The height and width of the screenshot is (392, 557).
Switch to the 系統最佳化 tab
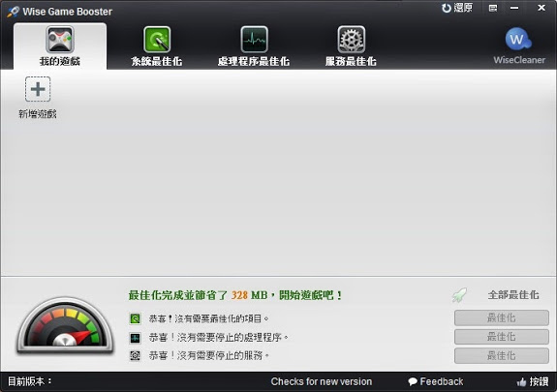click(157, 46)
